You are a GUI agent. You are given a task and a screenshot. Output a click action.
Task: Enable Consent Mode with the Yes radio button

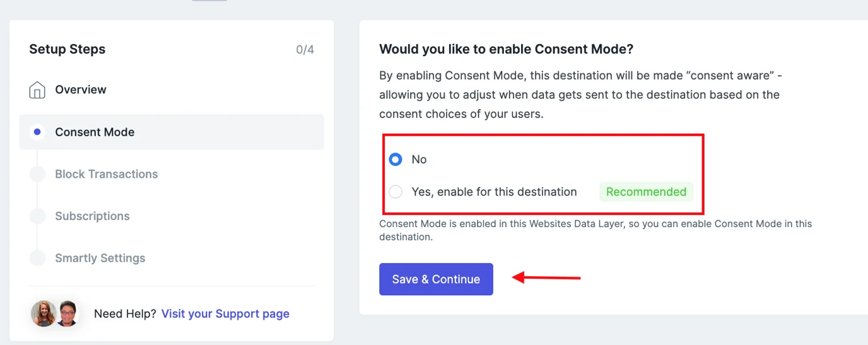pyautogui.click(x=396, y=192)
